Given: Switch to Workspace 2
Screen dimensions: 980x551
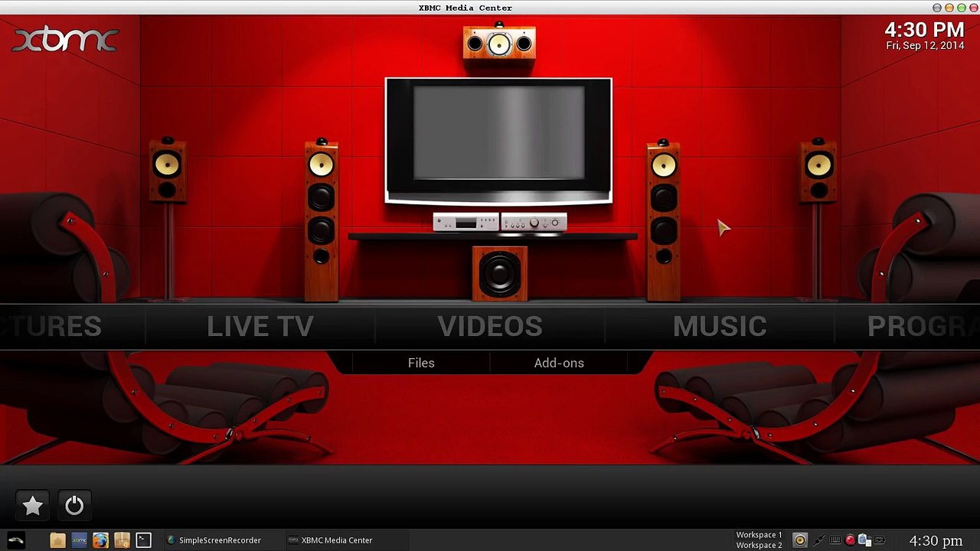Looking at the screenshot, I should 759,545.
